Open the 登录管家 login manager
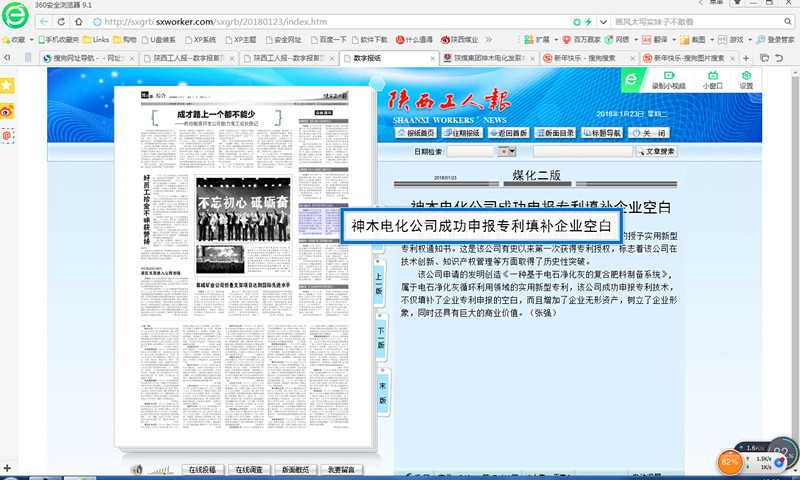Image resolution: width=800 pixels, height=480 pixels. click(776, 39)
